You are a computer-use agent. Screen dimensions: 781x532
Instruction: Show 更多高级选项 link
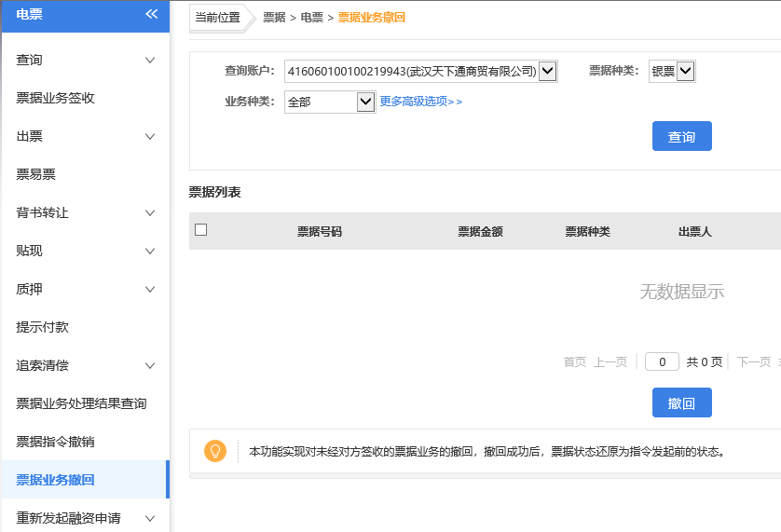(x=421, y=102)
